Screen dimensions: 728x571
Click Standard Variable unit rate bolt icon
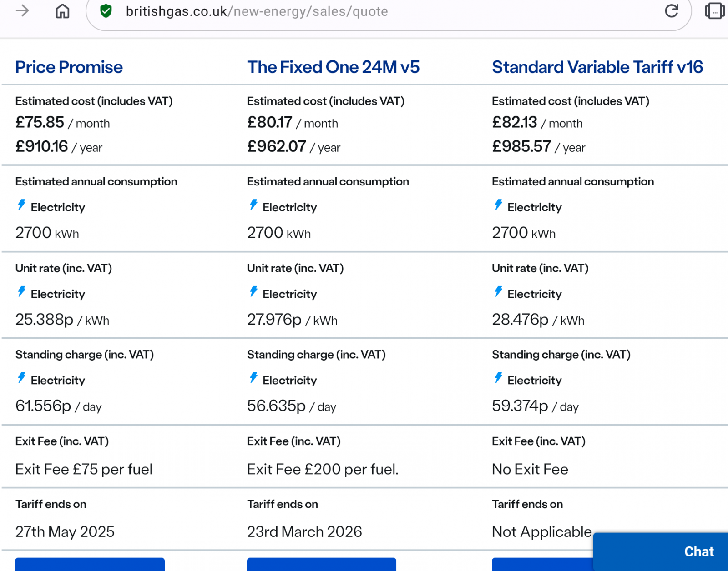click(x=498, y=292)
